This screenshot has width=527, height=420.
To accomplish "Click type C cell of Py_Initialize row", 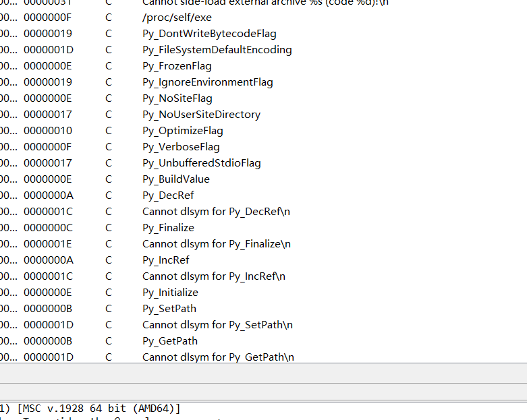I will (x=108, y=293).
